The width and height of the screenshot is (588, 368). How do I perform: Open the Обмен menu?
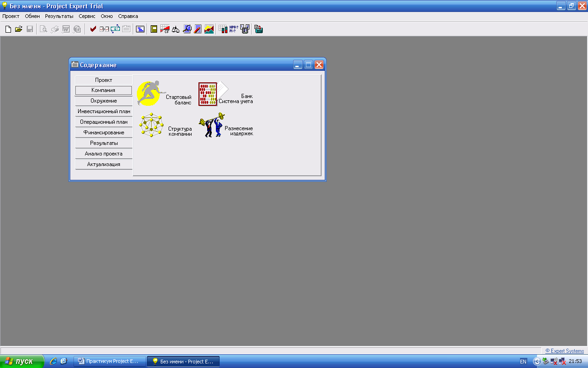tap(32, 16)
